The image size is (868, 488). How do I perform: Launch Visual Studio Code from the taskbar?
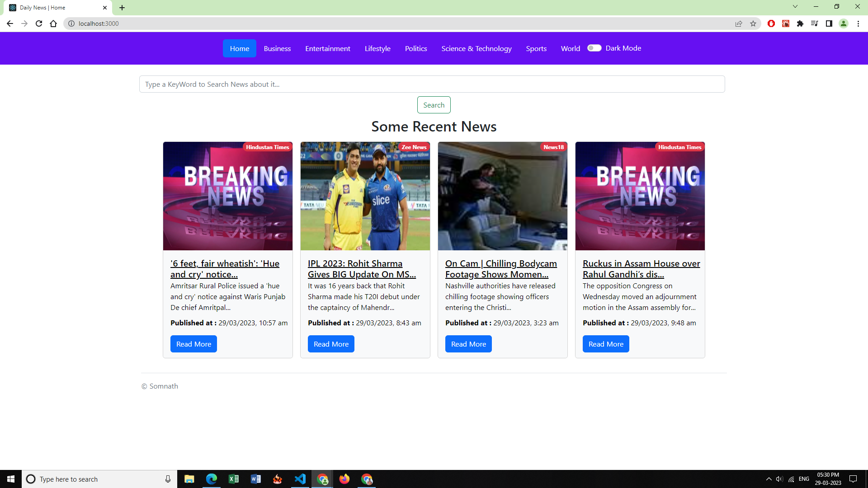point(300,479)
